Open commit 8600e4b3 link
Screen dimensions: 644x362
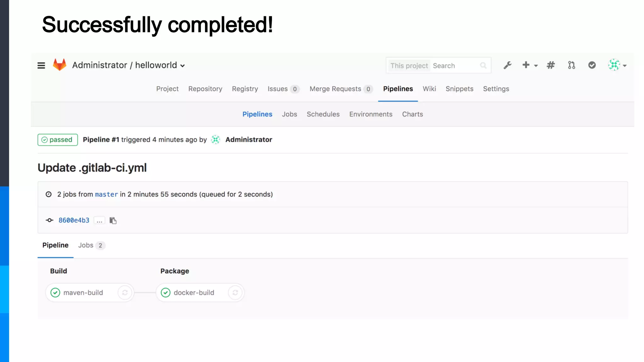click(74, 220)
